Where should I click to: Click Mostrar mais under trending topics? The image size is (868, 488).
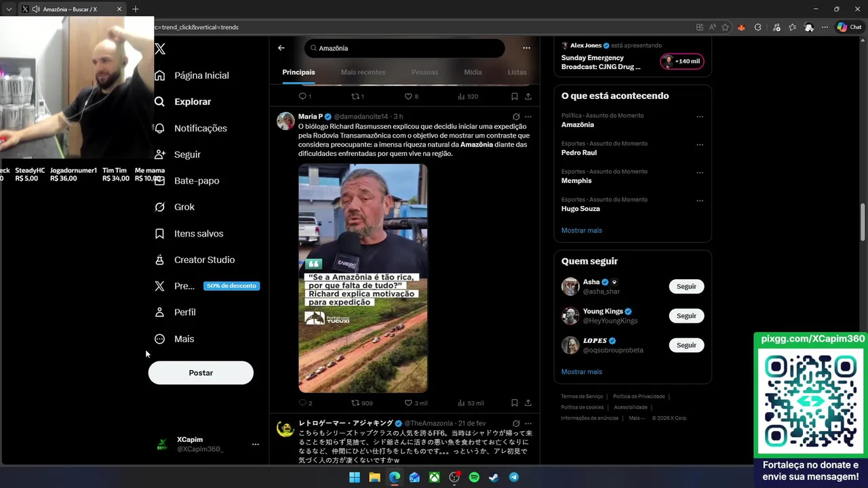pos(581,230)
